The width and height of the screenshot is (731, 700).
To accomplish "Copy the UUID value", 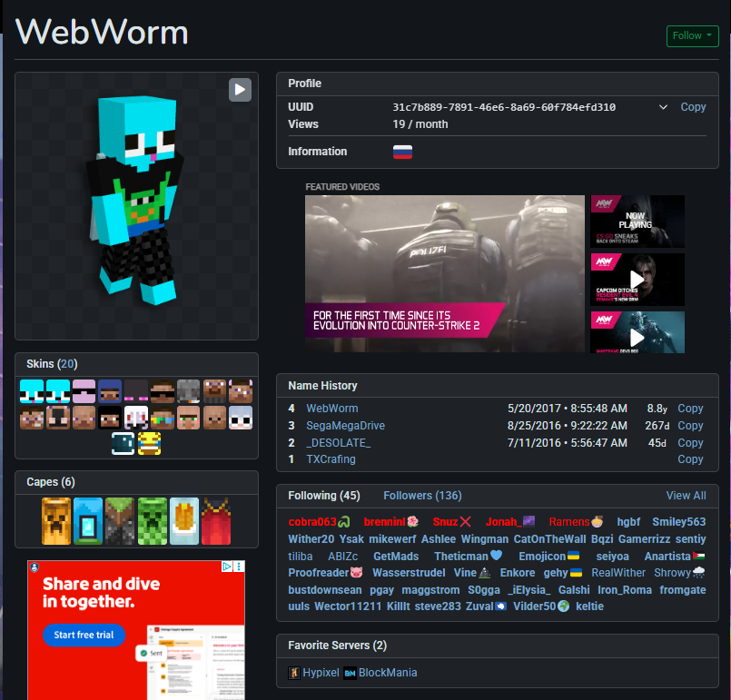I will coord(693,107).
